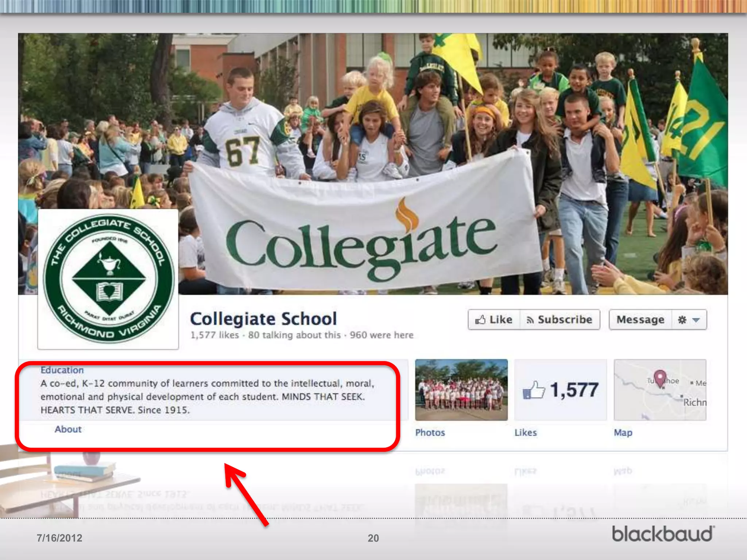
Task: Click the RSS icon on the Subscribe button
Action: pos(530,320)
